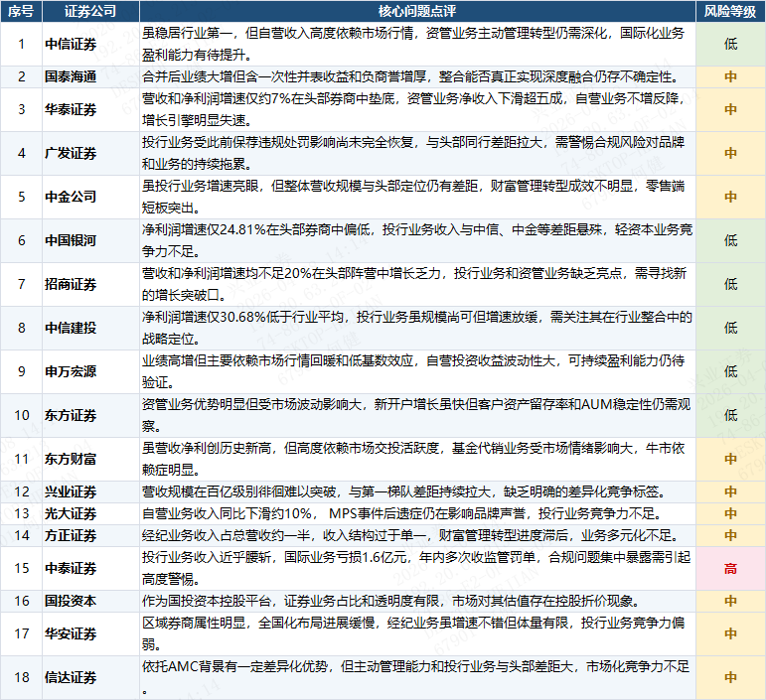Select the 招商证券 company cell
The image size is (766, 700).
[x=90, y=284]
